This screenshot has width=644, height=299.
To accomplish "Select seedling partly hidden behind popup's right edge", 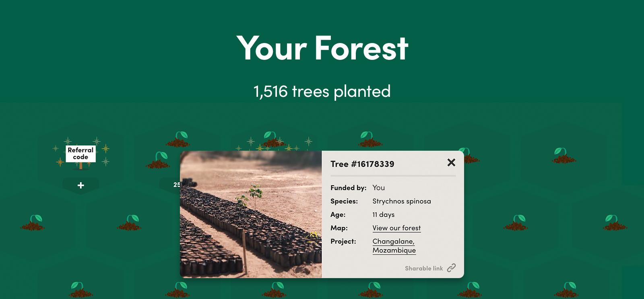I will [x=469, y=156].
